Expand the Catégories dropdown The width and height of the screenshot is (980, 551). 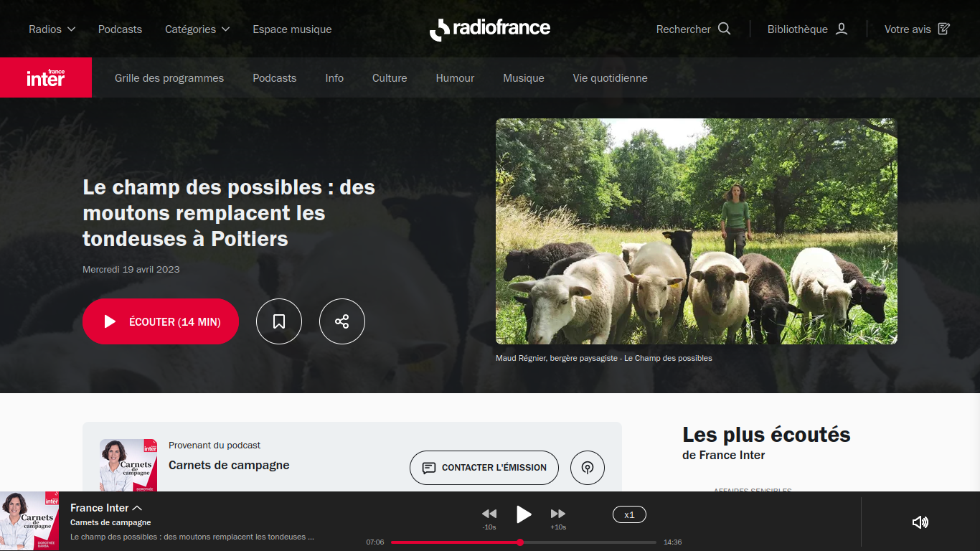tap(197, 29)
